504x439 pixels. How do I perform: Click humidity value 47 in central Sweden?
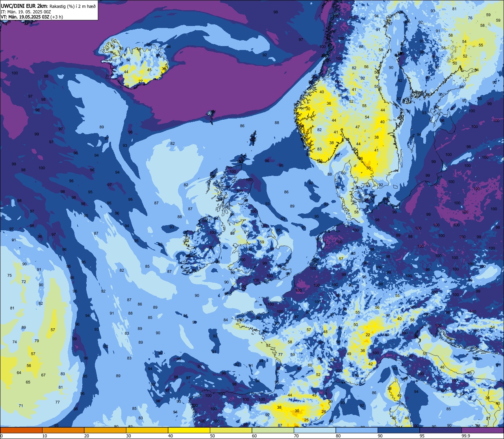tap(358, 127)
